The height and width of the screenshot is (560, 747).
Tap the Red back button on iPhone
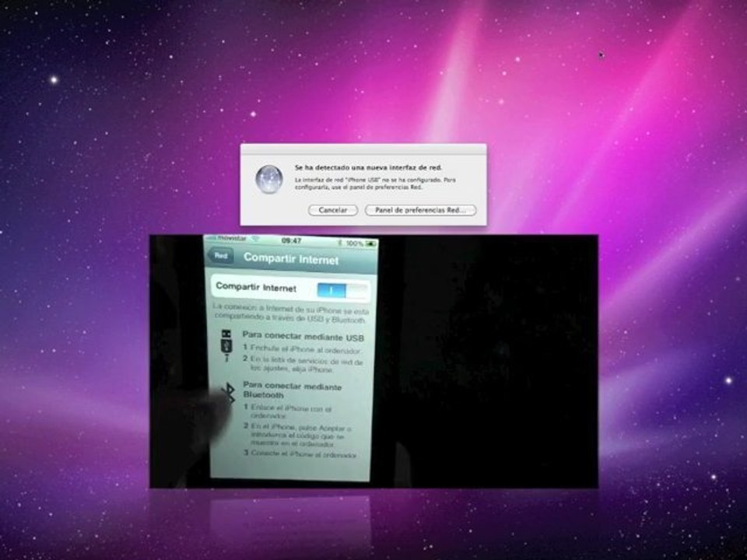220,256
